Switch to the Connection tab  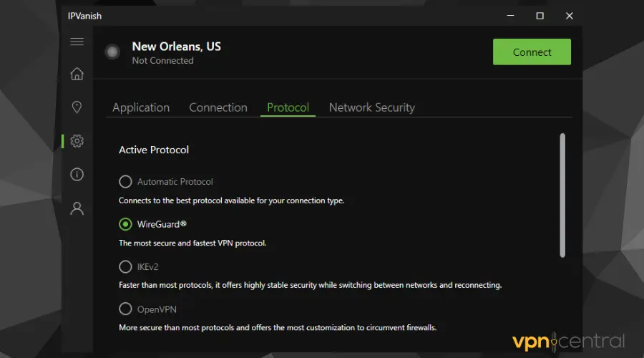(218, 107)
